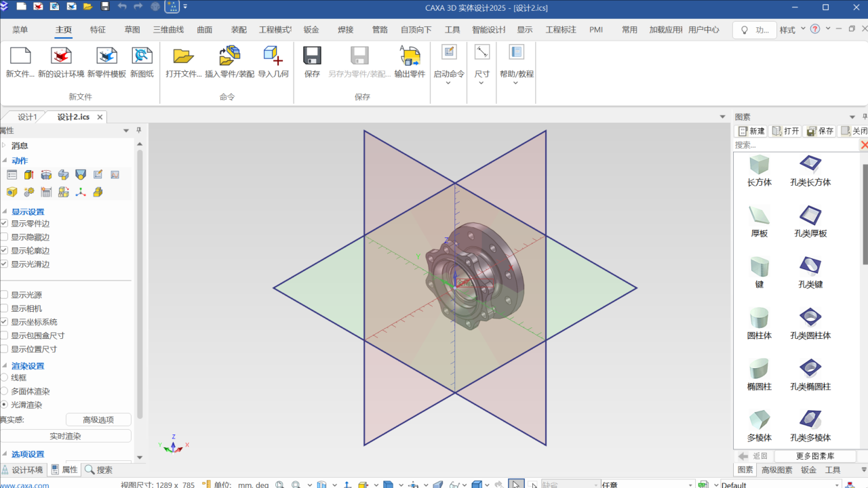Image resolution: width=868 pixels, height=488 pixels.
Task: Click the 保存 floppy disk icon
Action: (312, 56)
